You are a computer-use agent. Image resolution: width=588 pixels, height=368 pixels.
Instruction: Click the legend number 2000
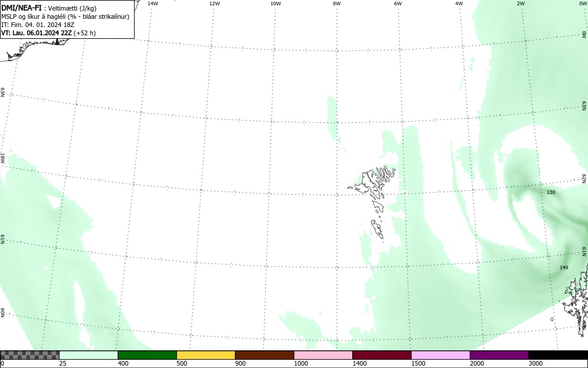click(477, 363)
